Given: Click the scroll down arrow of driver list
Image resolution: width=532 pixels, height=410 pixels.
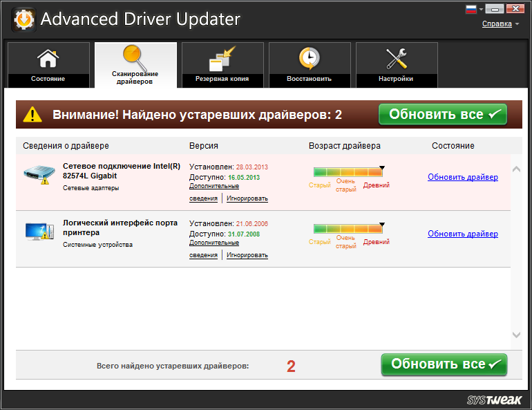Looking at the screenshot, I should pos(516,335).
